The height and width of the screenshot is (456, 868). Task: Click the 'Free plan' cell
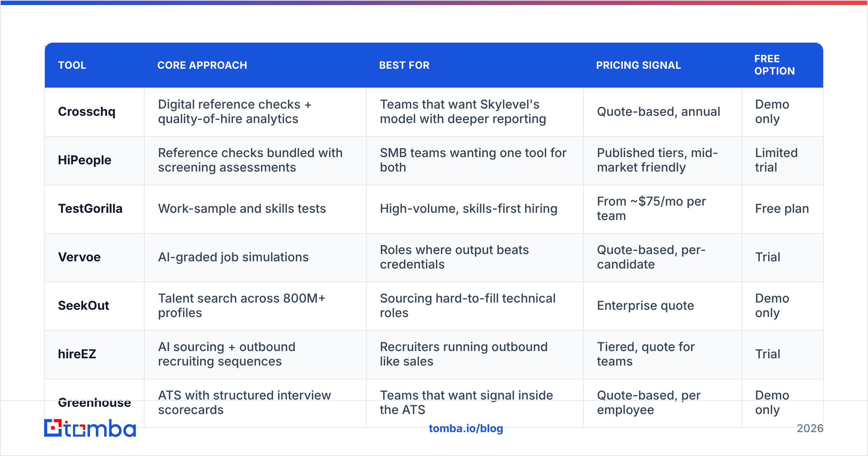click(782, 209)
